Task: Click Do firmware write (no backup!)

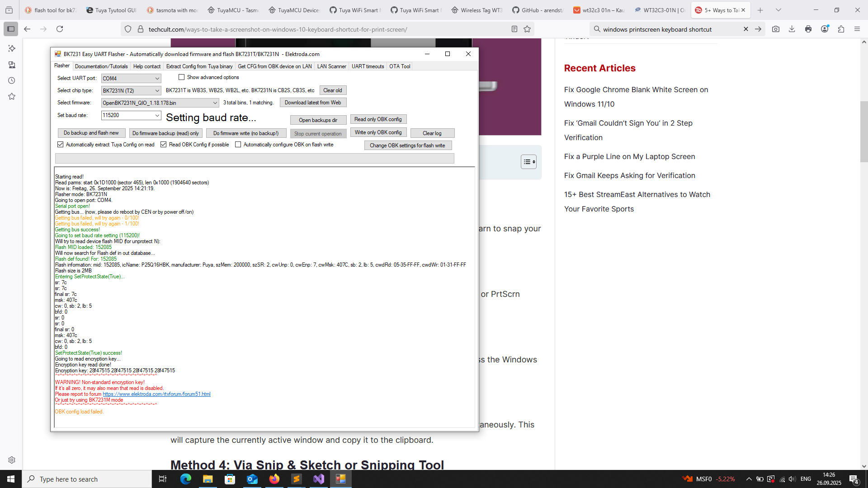Action: pyautogui.click(x=246, y=133)
